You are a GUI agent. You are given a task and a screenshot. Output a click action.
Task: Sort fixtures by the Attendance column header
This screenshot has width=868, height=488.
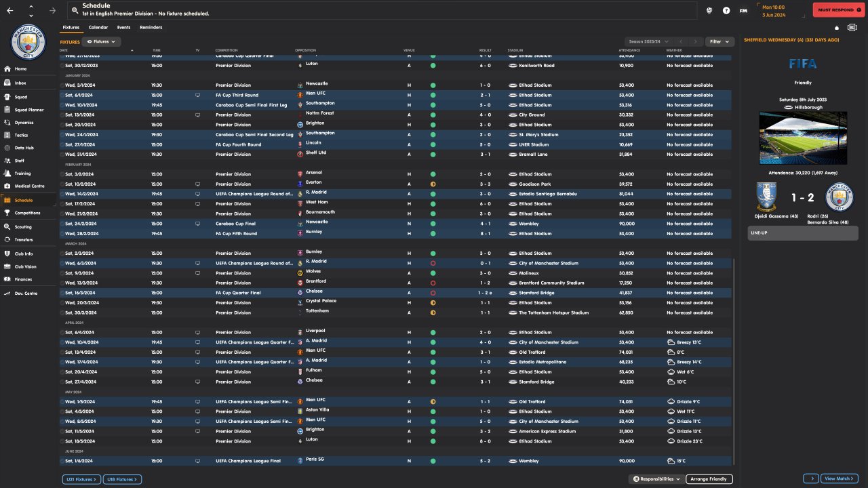[629, 50]
